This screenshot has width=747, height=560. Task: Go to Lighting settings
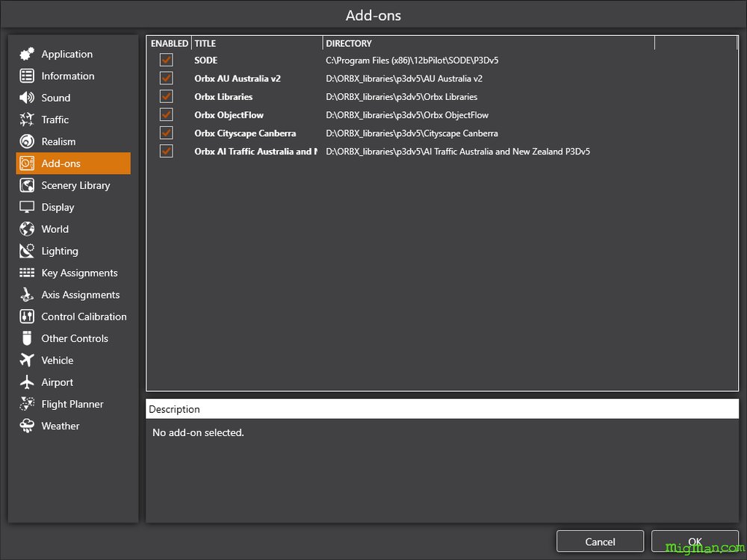point(73,251)
